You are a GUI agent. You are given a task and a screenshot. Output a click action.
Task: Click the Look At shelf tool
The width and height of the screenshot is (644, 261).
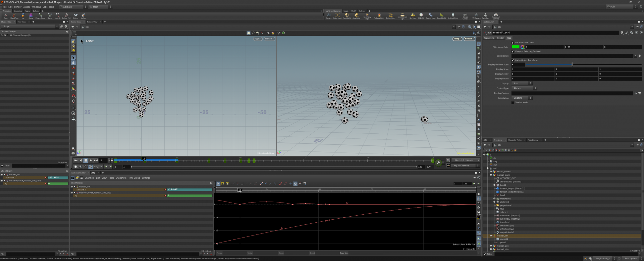pos(57,16)
